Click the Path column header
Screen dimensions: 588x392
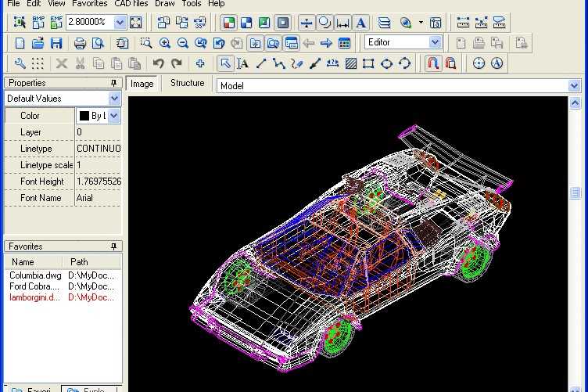click(79, 262)
